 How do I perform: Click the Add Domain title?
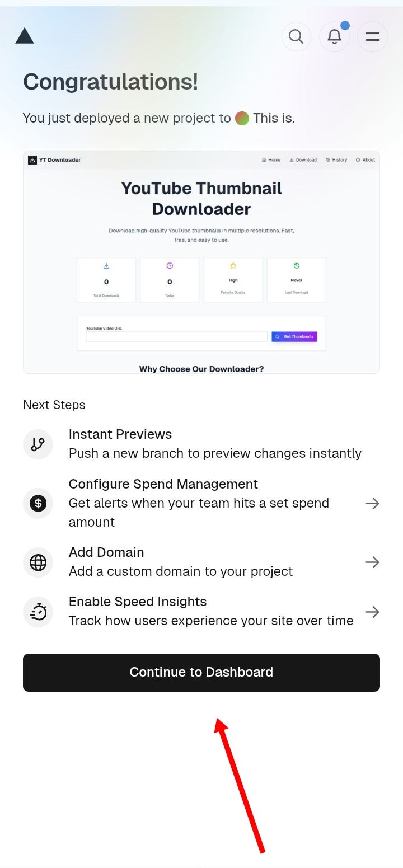pyautogui.click(x=106, y=552)
